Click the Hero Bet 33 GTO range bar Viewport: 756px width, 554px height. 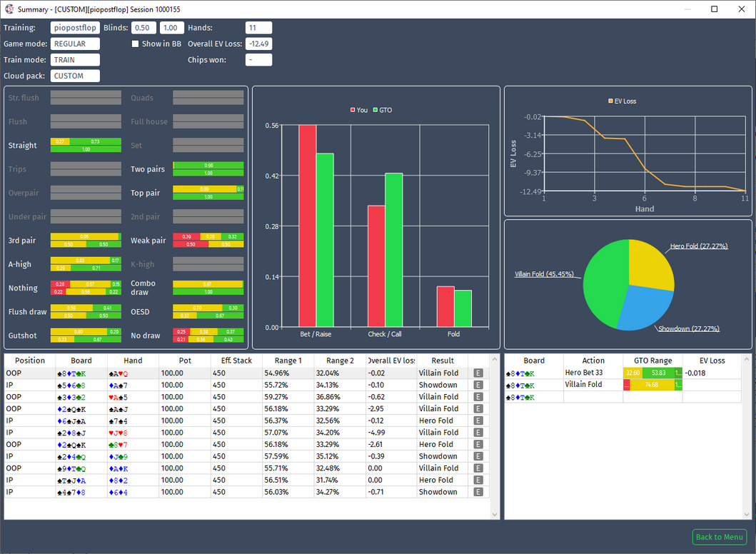(652, 373)
